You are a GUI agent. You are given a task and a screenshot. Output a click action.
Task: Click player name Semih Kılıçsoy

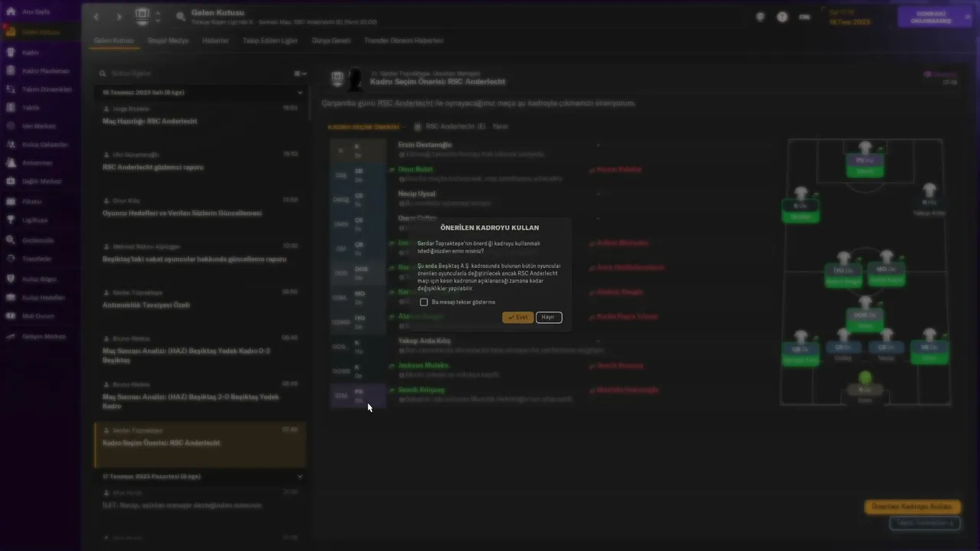421,390
